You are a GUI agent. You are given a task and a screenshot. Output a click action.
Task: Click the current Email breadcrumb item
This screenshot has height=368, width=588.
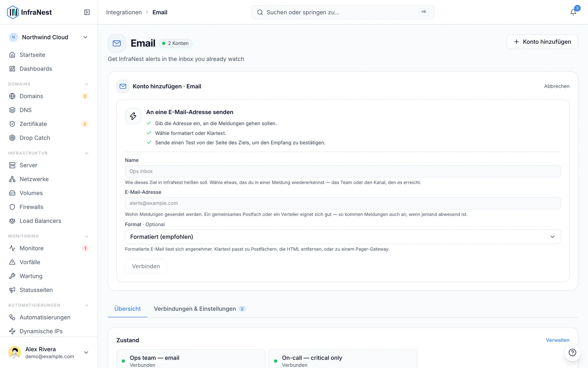tap(160, 12)
